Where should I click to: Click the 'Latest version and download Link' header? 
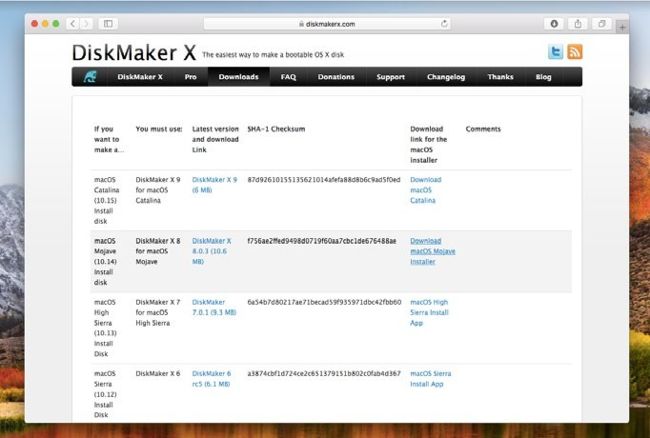(x=215, y=139)
